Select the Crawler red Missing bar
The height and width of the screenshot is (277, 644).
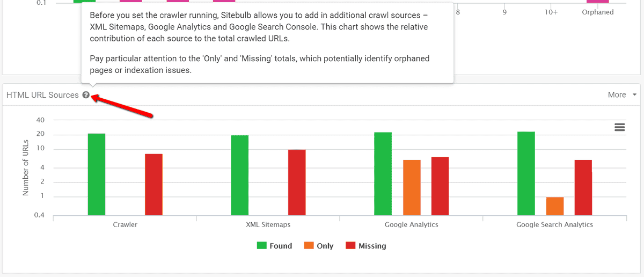click(153, 185)
